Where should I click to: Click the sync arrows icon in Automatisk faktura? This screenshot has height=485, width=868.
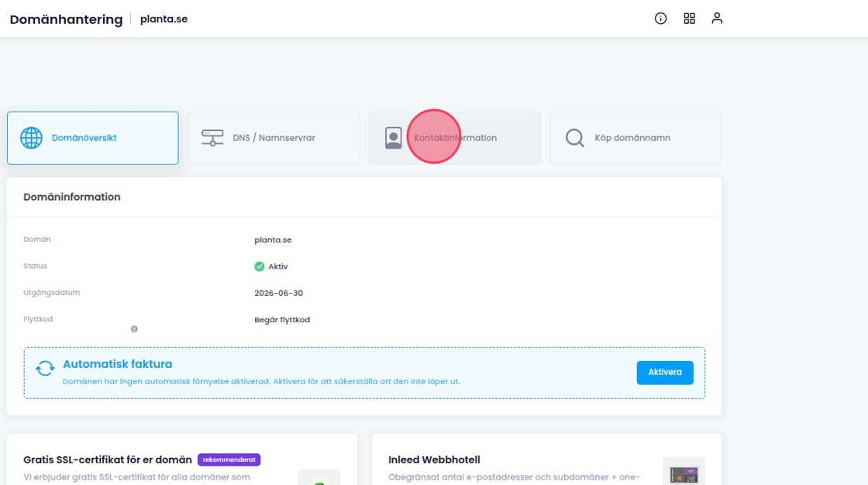46,369
